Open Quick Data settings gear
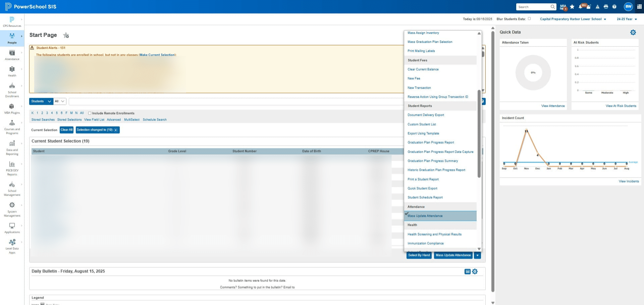This screenshot has width=644, height=305. click(x=633, y=32)
